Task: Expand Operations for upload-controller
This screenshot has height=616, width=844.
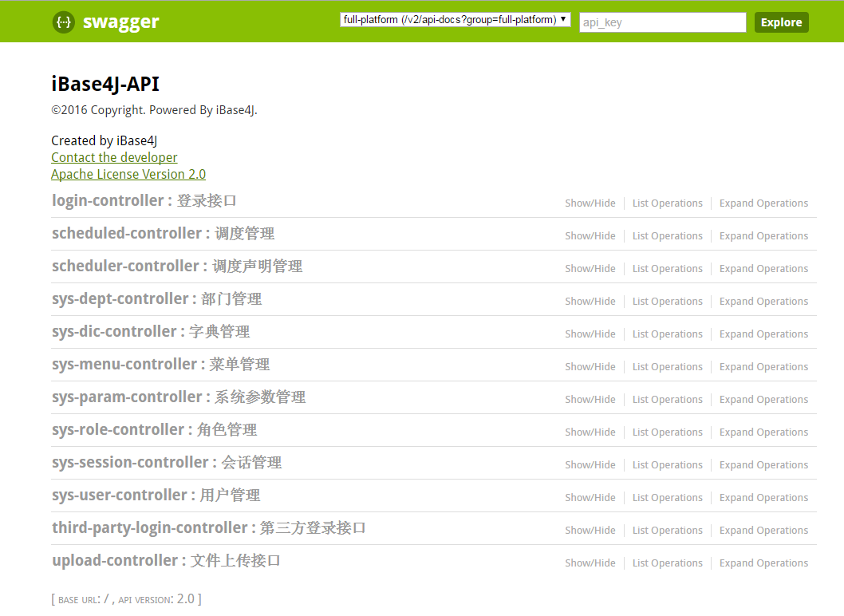Action: [763, 563]
